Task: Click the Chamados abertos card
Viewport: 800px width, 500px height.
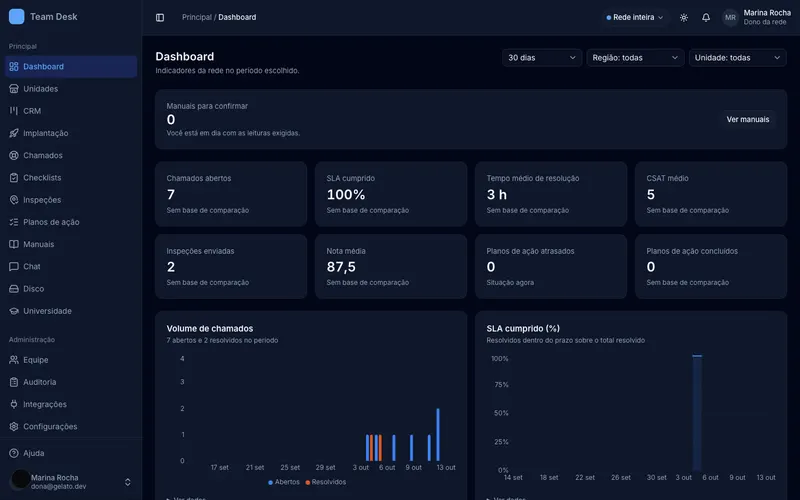Action: [231, 194]
